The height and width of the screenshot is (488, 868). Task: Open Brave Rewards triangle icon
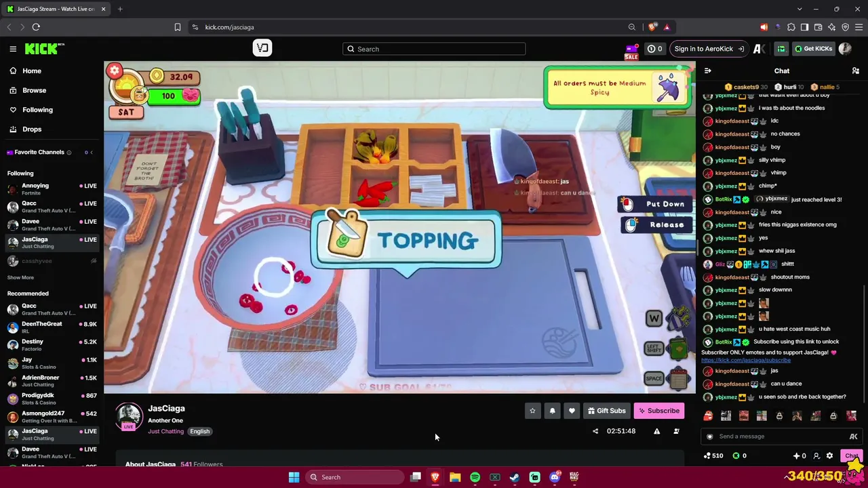[x=667, y=27]
